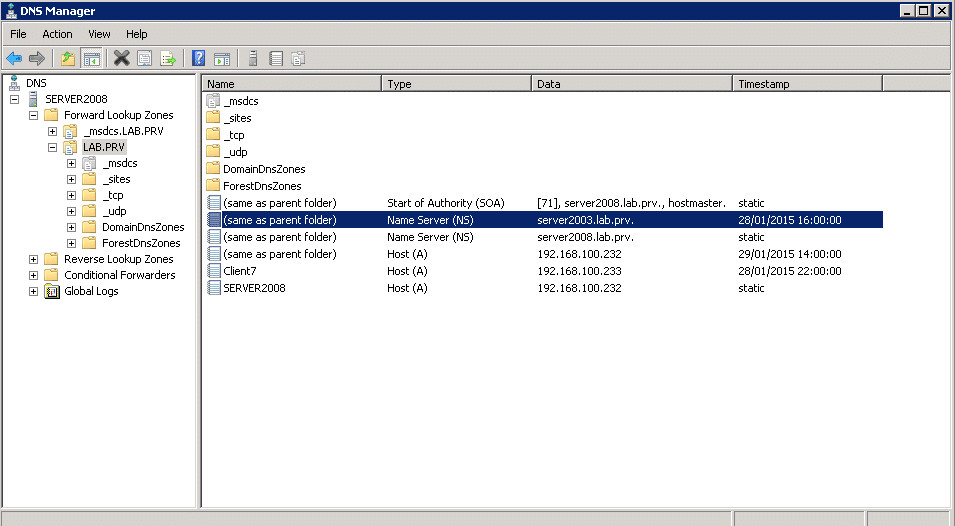The height and width of the screenshot is (526, 955).
Task: Expand the _sites tree node
Action: pyautogui.click(x=71, y=180)
